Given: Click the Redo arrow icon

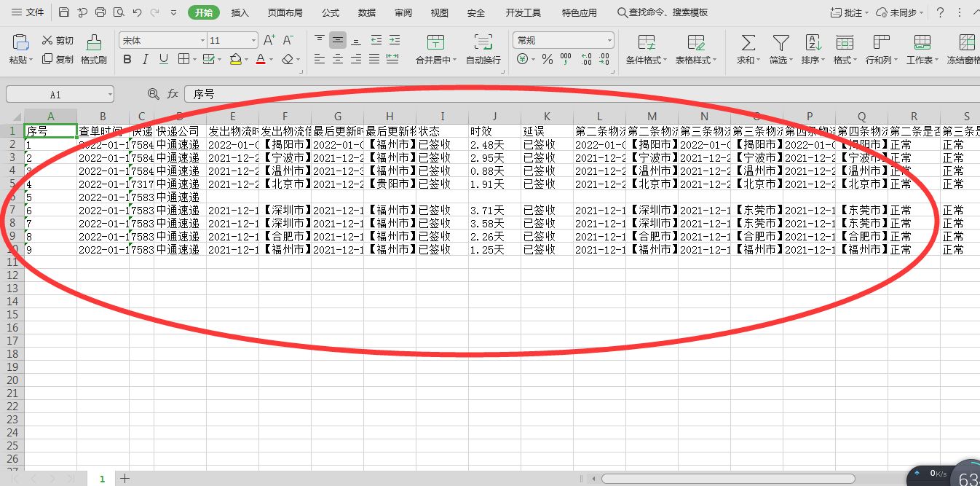Looking at the screenshot, I should [155, 12].
